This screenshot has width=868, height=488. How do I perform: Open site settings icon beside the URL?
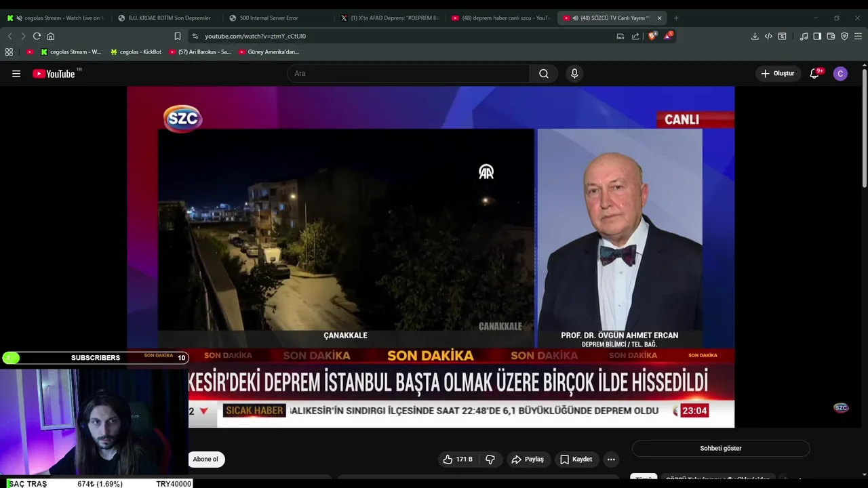tap(195, 36)
